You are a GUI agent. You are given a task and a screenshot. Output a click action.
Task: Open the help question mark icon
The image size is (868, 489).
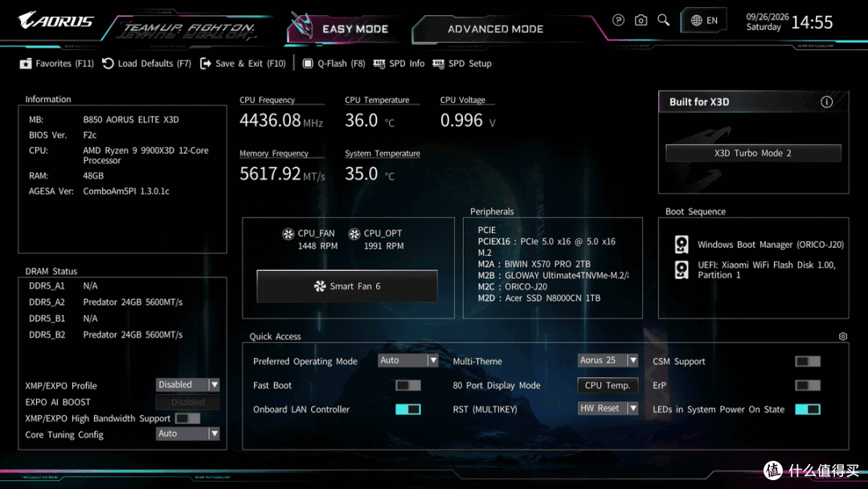(618, 20)
